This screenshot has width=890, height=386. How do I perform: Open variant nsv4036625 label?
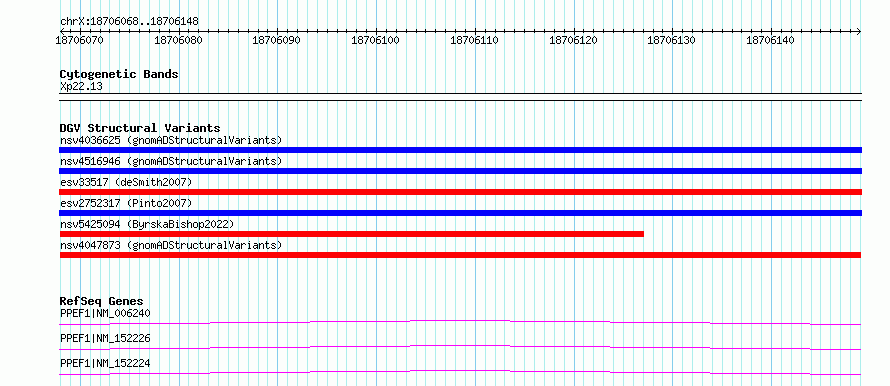tap(171, 140)
